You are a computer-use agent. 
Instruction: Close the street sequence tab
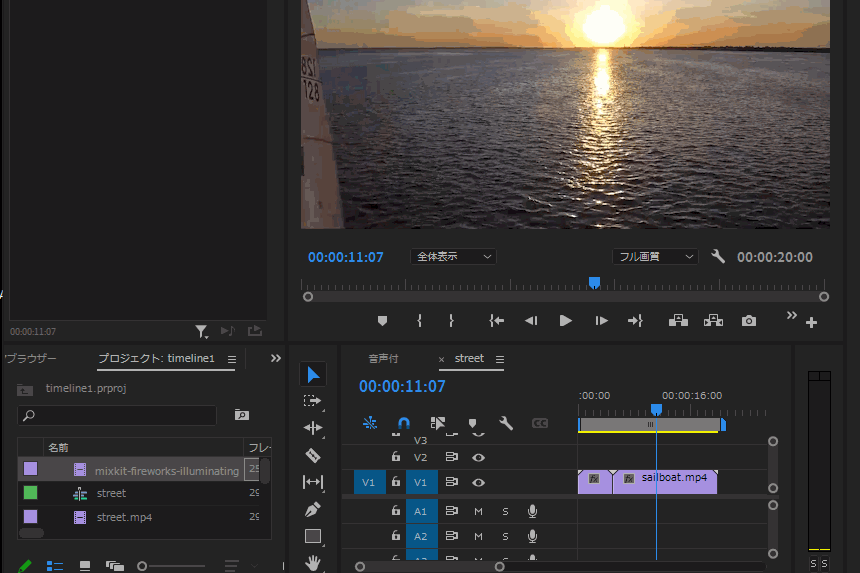tap(441, 360)
